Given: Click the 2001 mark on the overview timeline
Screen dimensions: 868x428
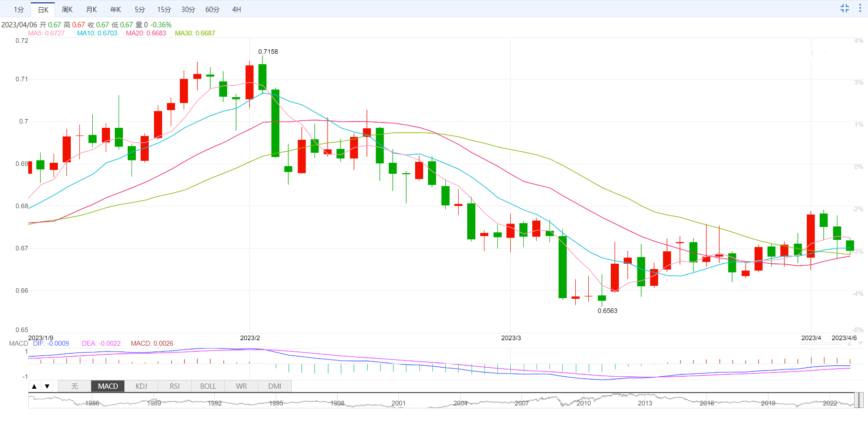Looking at the screenshot, I should 398,403.
